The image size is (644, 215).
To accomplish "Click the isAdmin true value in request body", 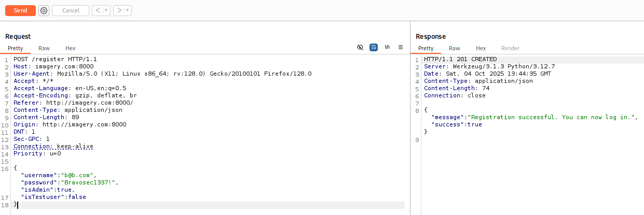I will [66, 190].
